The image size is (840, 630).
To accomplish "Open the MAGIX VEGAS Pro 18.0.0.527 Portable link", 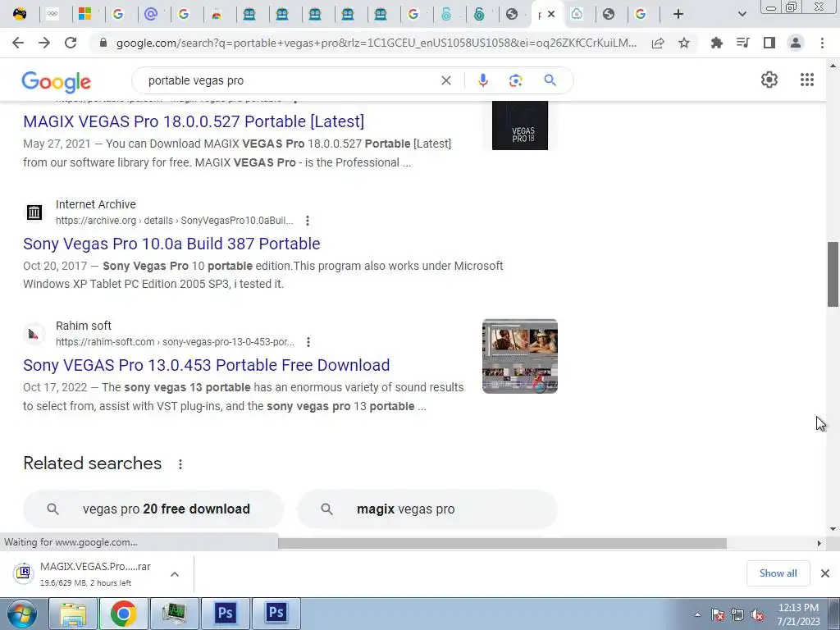I will 194,121.
